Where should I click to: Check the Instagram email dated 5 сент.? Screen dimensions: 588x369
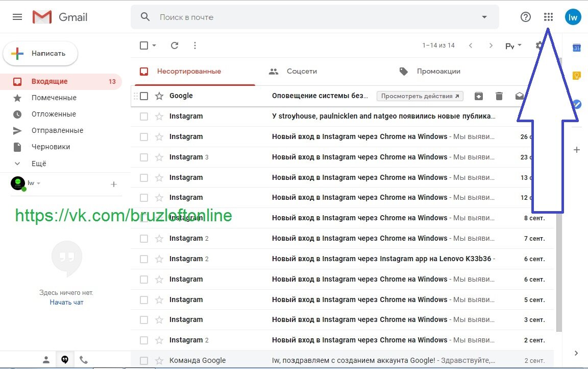[144, 300]
